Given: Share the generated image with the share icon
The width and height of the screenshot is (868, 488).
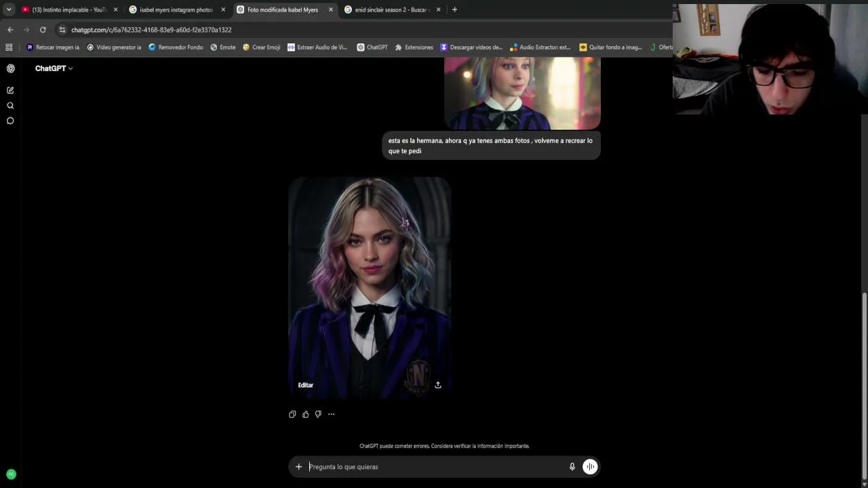Looking at the screenshot, I should pos(438,385).
